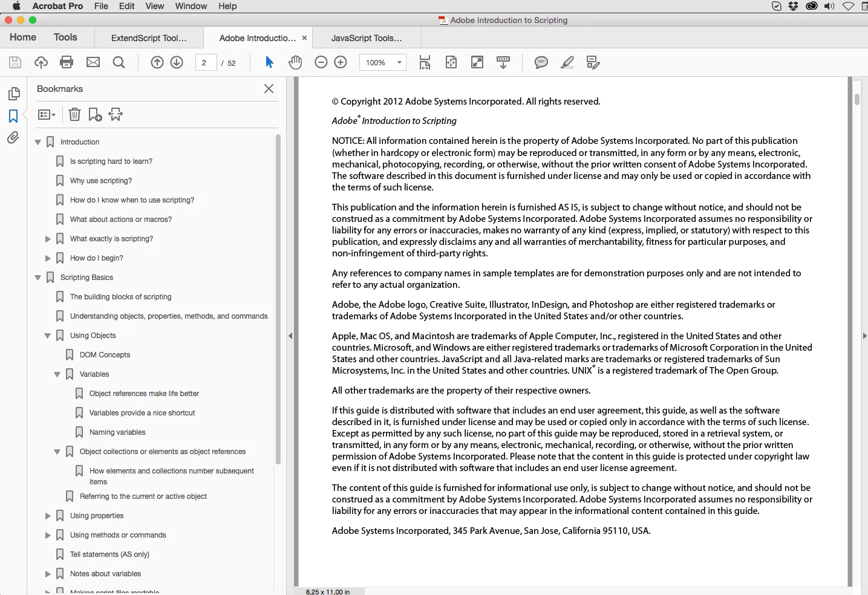The image size is (868, 595).
Task: Click the Find text magnifier icon
Action: pos(119,62)
